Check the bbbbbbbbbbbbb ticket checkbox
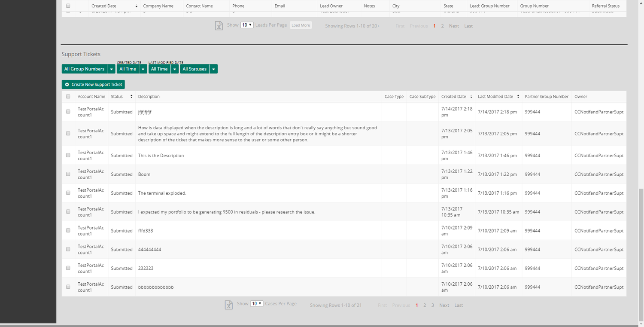 click(x=68, y=287)
